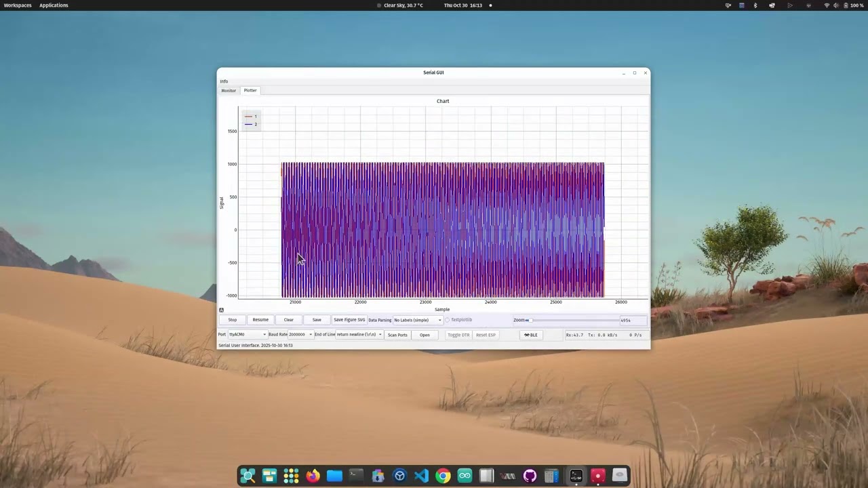
Task: Open Google Chrome from the dock
Action: pos(443,476)
